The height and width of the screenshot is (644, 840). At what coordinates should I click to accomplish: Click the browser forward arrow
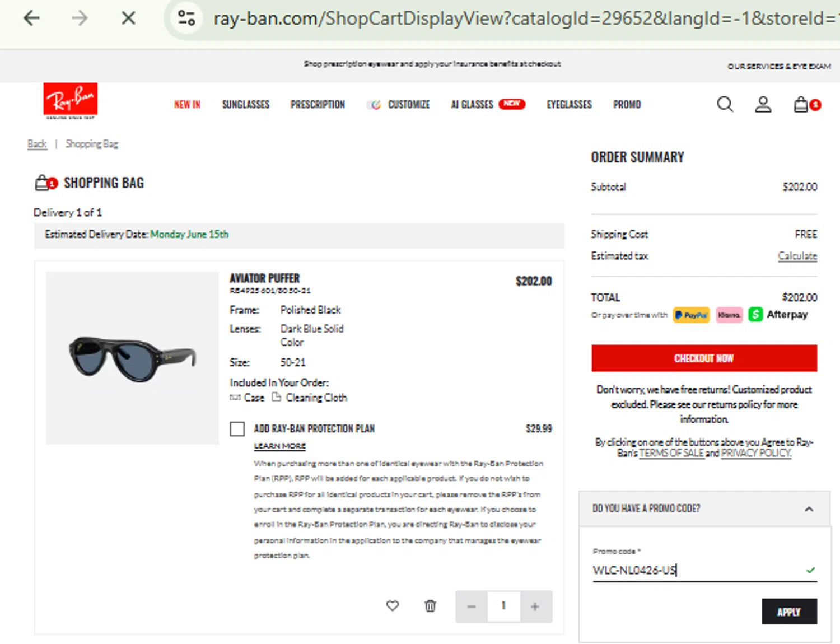click(x=80, y=18)
